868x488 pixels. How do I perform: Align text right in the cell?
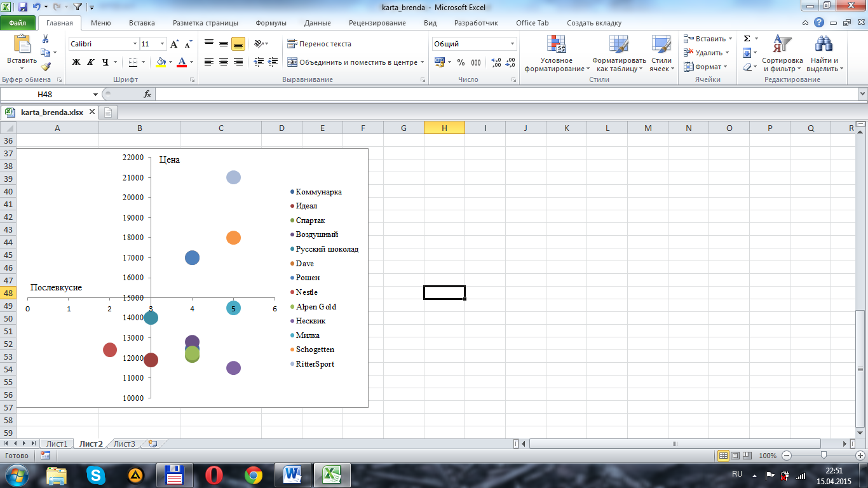coord(238,62)
